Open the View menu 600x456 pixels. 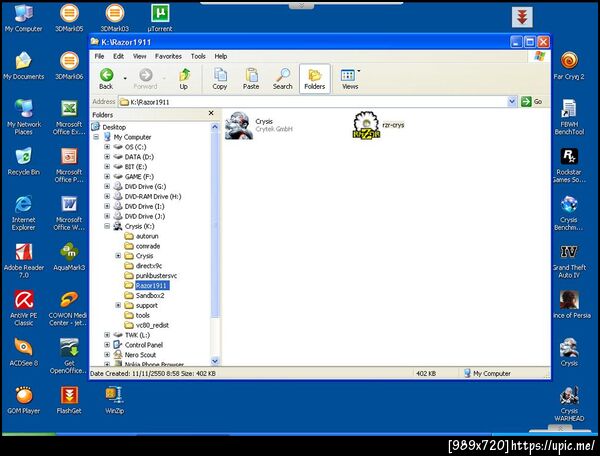tap(140, 56)
